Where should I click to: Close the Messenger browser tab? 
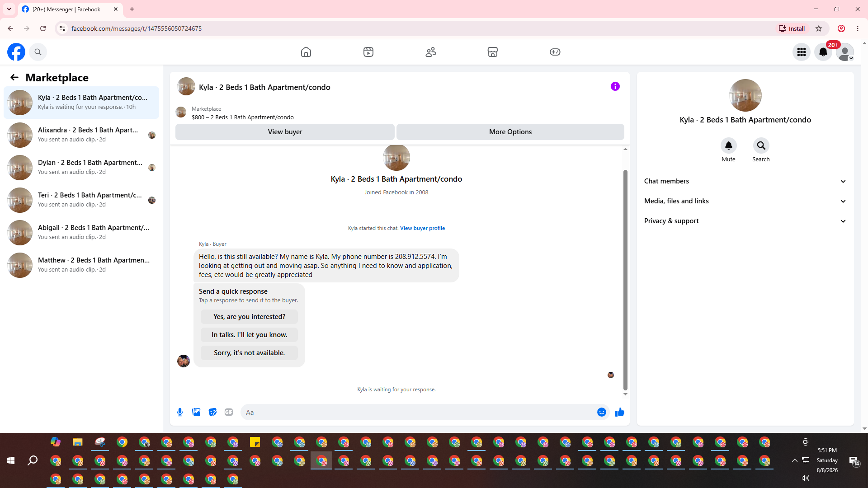point(116,9)
